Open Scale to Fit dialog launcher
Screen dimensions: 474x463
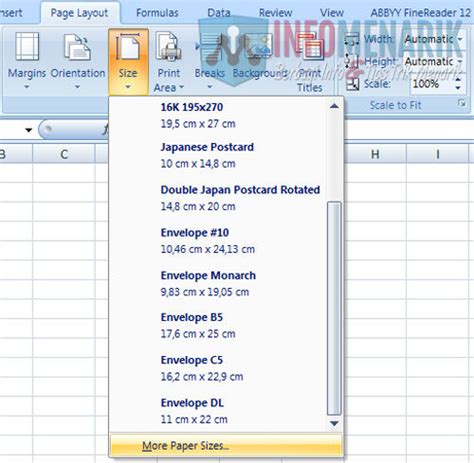pyautogui.click(x=462, y=104)
